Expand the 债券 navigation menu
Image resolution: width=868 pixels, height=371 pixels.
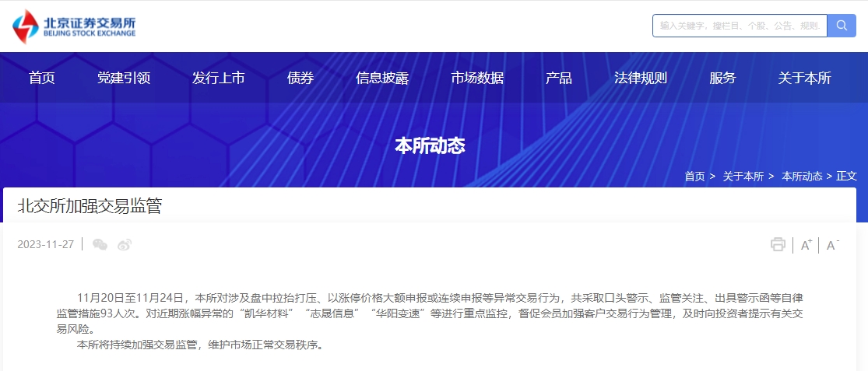click(x=300, y=78)
